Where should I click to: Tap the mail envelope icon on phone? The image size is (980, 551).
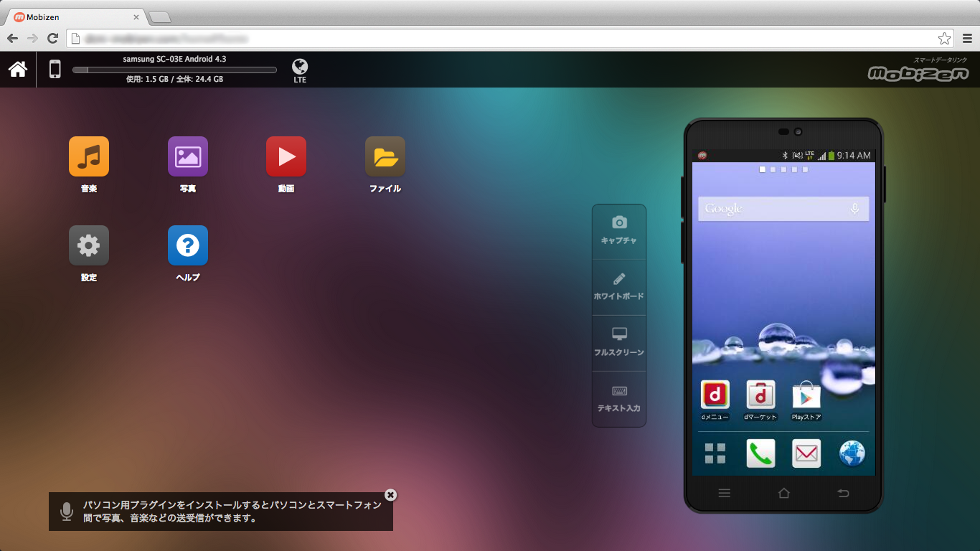tap(806, 453)
